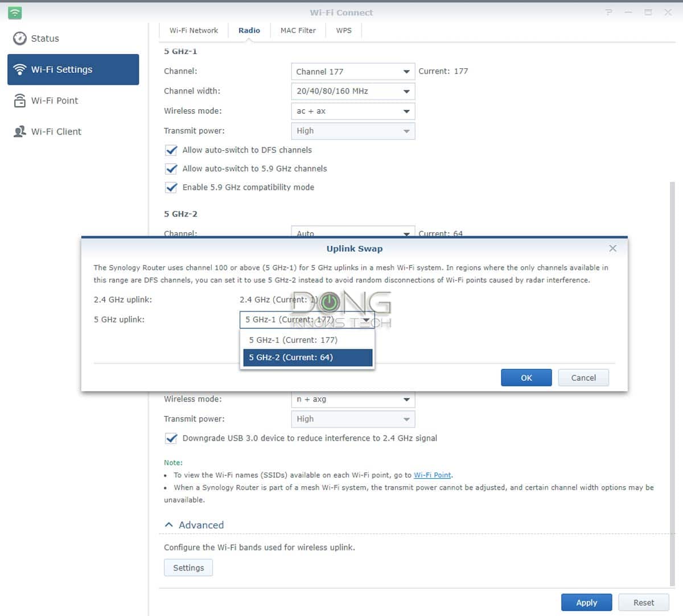Switch to the Radio tab
Image resolution: width=683 pixels, height=616 pixels.
pos(249,30)
